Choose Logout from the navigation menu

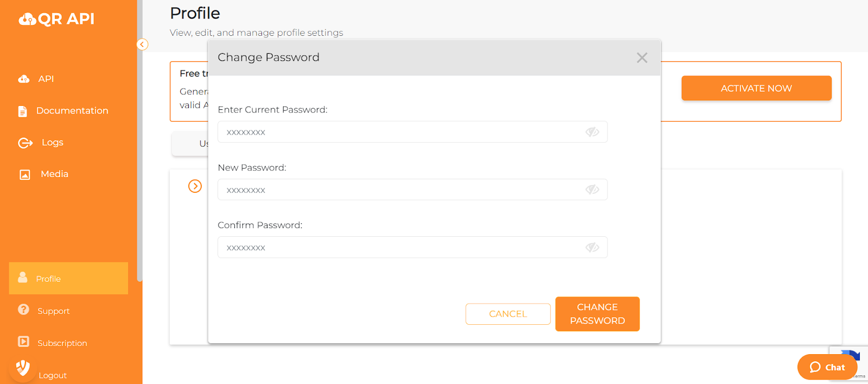tap(53, 375)
